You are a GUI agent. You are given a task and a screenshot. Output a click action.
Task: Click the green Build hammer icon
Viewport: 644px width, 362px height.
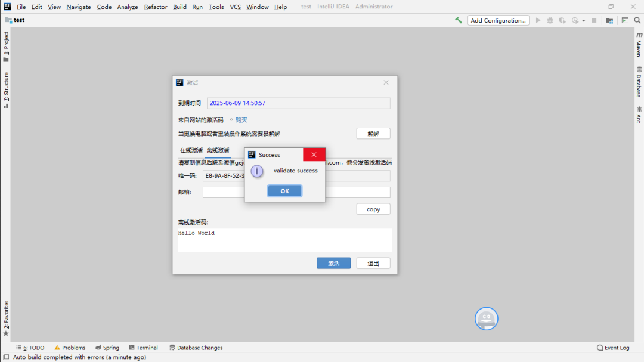[x=458, y=20]
